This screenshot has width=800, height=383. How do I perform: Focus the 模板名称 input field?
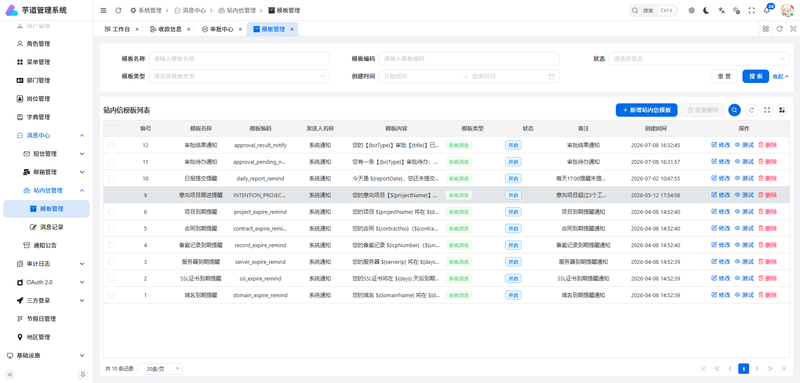click(x=239, y=59)
